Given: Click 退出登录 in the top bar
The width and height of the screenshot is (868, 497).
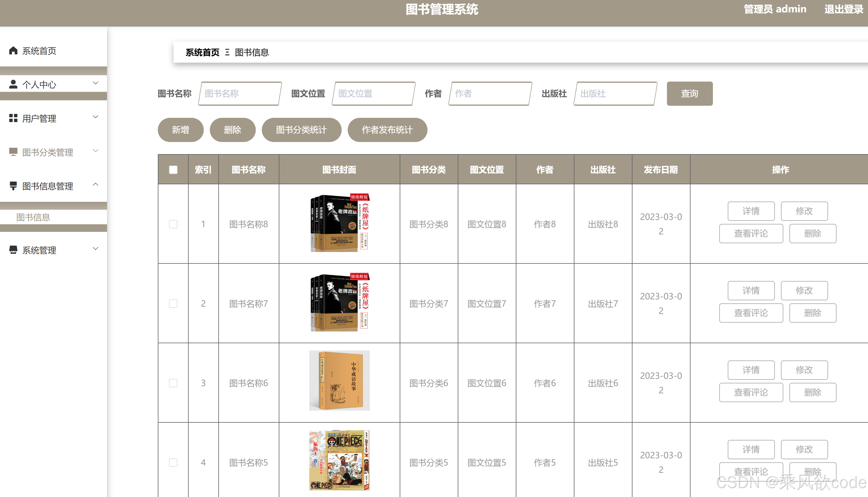Looking at the screenshot, I should pyautogui.click(x=844, y=9).
